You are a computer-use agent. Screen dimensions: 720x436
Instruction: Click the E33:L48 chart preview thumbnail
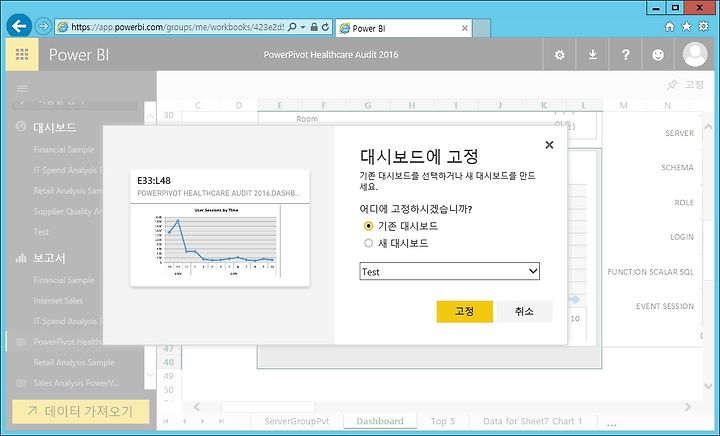[220, 228]
